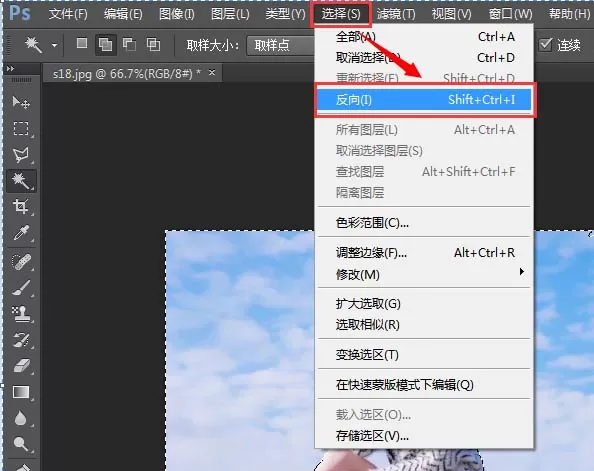Toggle the Contiguous (连续) checkbox
594x471 pixels.
[546, 44]
